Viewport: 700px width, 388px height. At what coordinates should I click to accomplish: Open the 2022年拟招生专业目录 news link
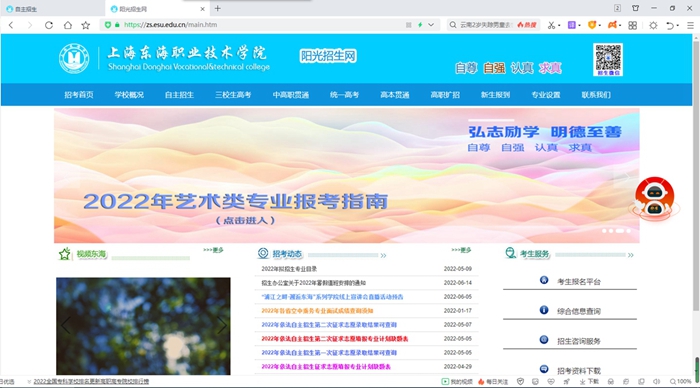289,269
